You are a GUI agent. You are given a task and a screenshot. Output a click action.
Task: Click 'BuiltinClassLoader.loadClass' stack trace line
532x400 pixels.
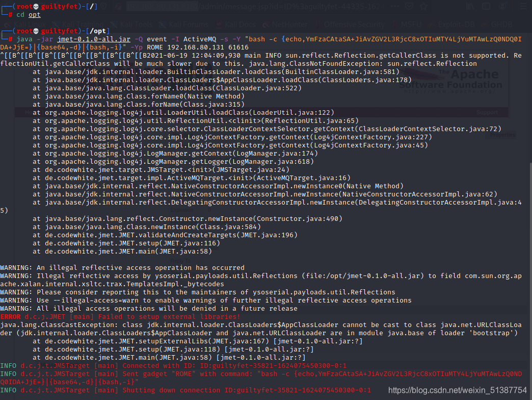pos(216,72)
